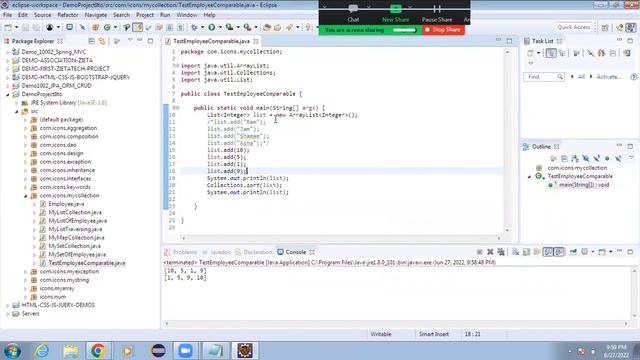Click the Open Type toolbar icon
640x360 pixels.
tap(267, 27)
